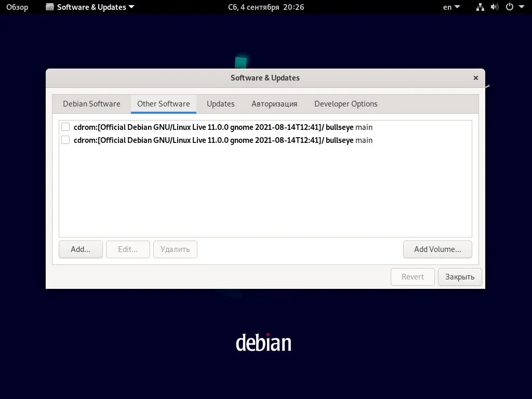Screen dimensions: 532x399
Task: Open the en keyboard layout dropdown
Action: 449,7
